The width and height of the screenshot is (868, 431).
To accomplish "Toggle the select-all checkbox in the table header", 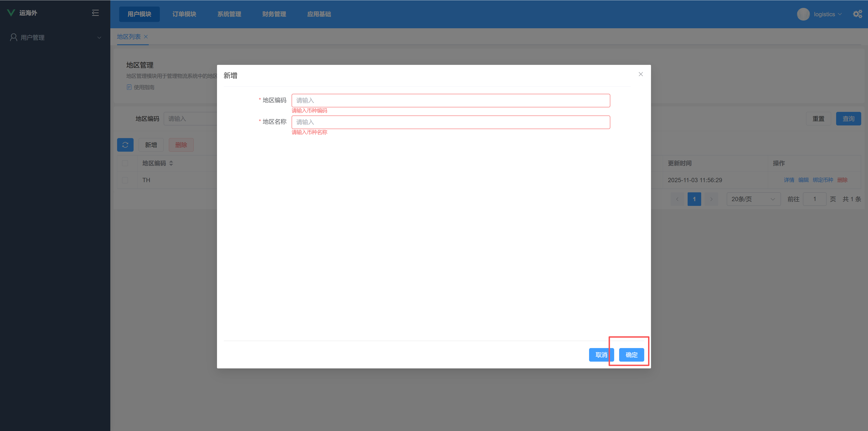I will [125, 163].
